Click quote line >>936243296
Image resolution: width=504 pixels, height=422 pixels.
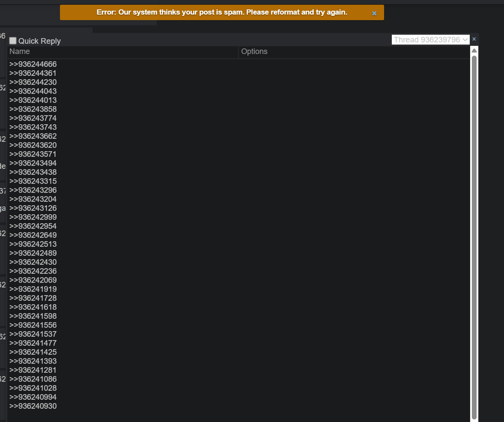(x=33, y=190)
